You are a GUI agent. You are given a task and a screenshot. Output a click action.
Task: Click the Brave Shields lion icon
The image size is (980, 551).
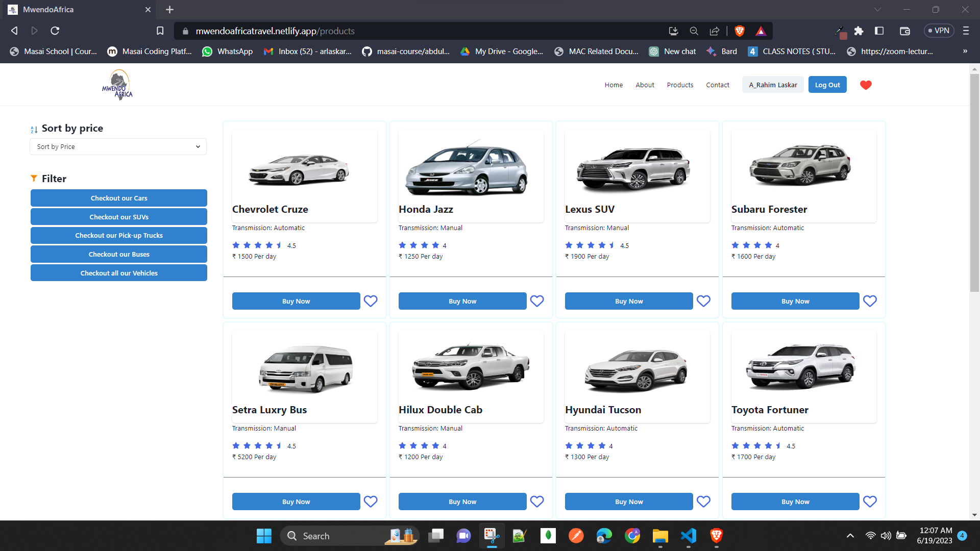point(739,31)
